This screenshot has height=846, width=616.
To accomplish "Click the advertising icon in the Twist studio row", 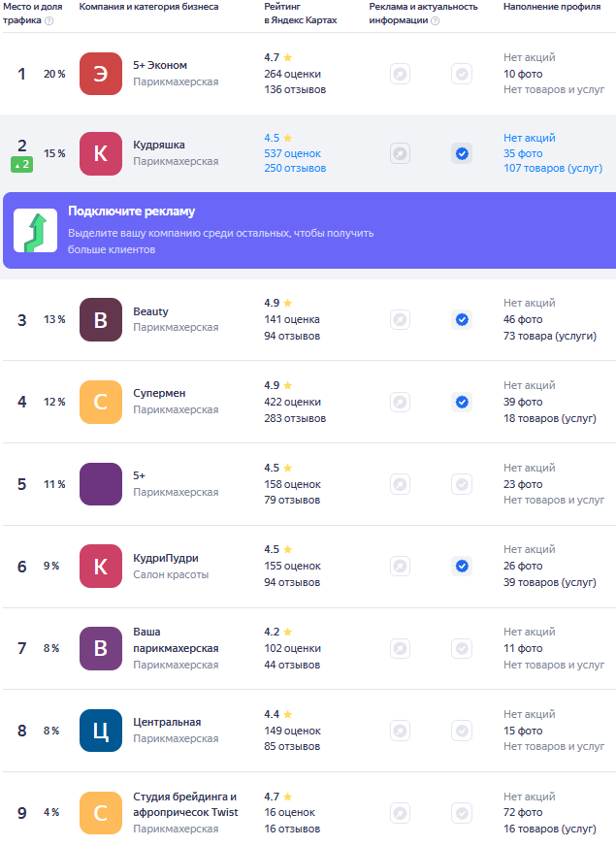I will coord(401,813).
